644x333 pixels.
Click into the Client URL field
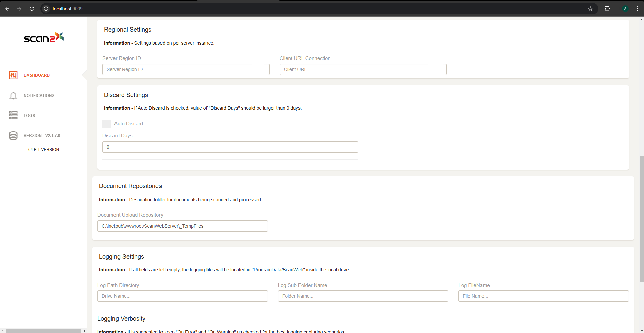[x=363, y=69]
